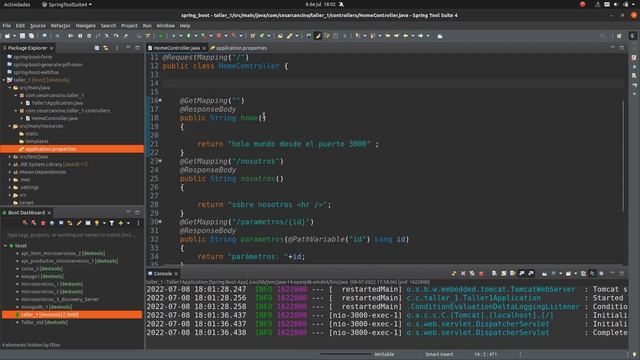Toggle word wrap in Console toolbar
The image size is (640, 360).
pyautogui.click(x=512, y=273)
